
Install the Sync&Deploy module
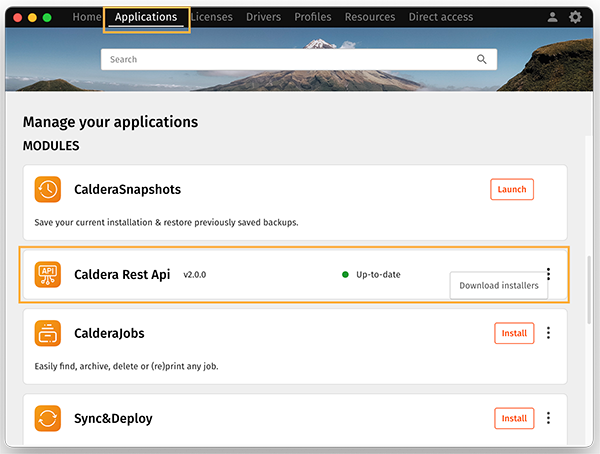coord(514,418)
